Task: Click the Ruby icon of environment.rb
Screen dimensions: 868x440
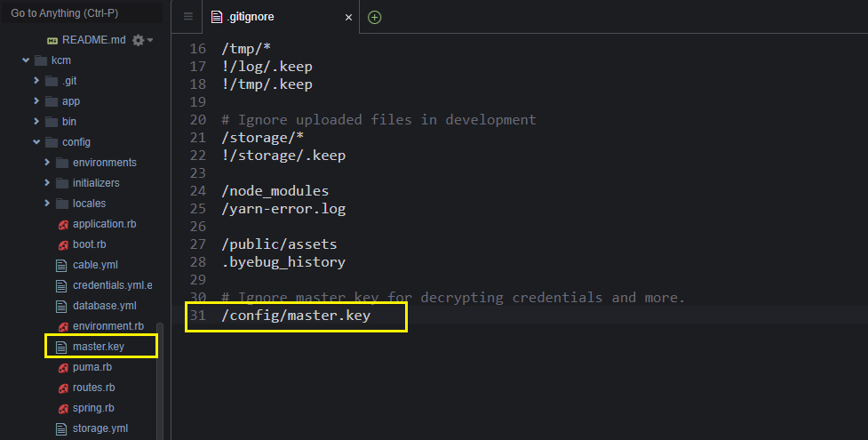Action: click(63, 327)
